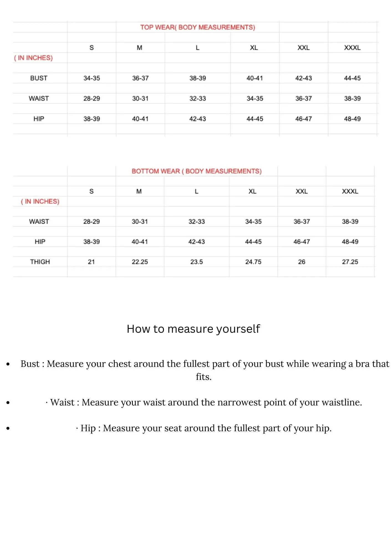Click the '(IN INCHES)' label in top wear table

(x=34, y=58)
